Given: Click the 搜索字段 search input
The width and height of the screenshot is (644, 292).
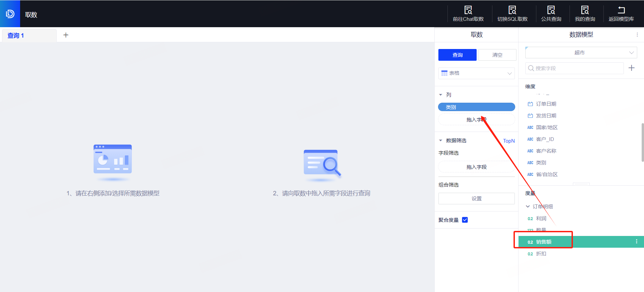Looking at the screenshot, I should (x=574, y=68).
